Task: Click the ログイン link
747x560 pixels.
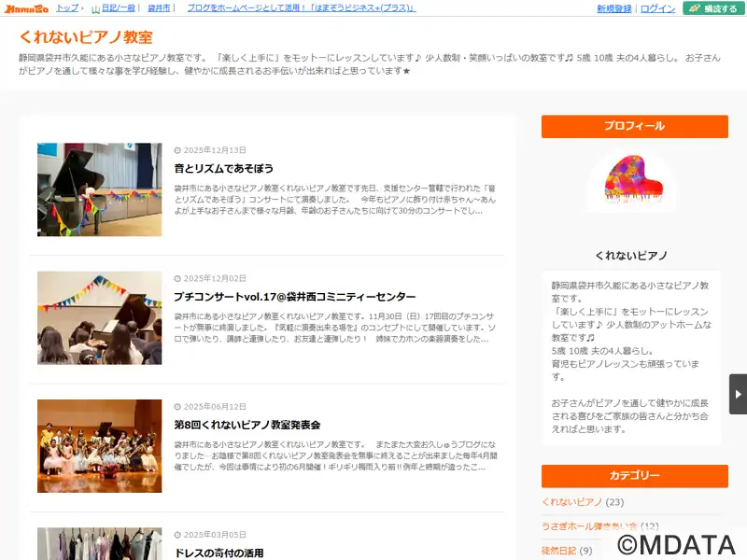Action: click(657, 8)
